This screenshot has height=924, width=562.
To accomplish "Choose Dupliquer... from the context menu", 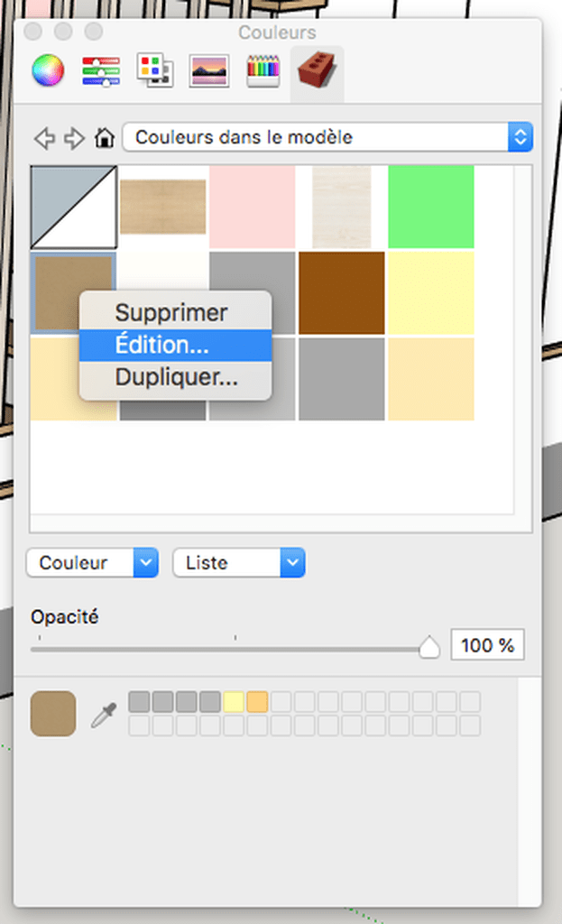I will click(x=176, y=378).
